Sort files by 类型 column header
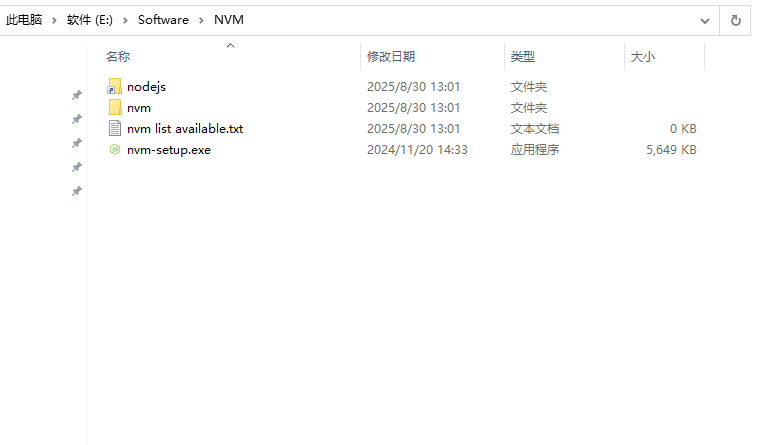761x445 pixels. (x=523, y=57)
